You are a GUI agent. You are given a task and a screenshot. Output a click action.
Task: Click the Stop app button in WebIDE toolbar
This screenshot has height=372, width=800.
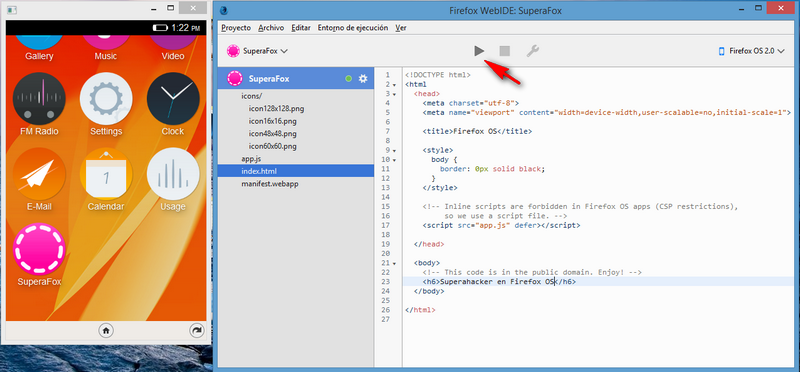(505, 51)
